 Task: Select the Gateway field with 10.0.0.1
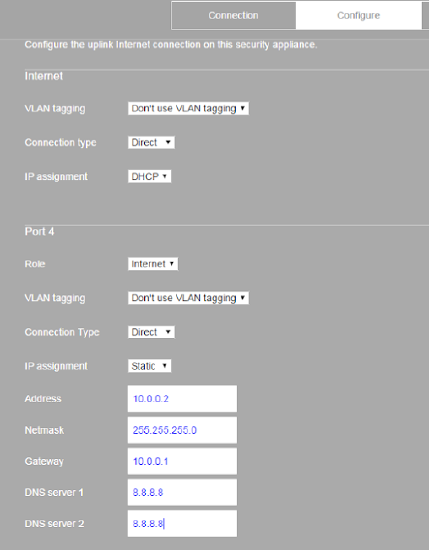[182, 461]
